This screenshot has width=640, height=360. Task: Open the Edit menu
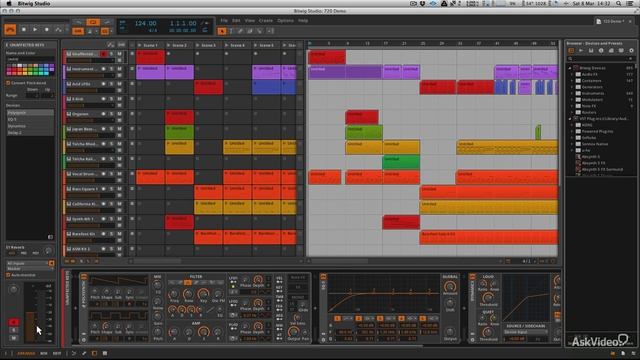[x=236, y=20]
